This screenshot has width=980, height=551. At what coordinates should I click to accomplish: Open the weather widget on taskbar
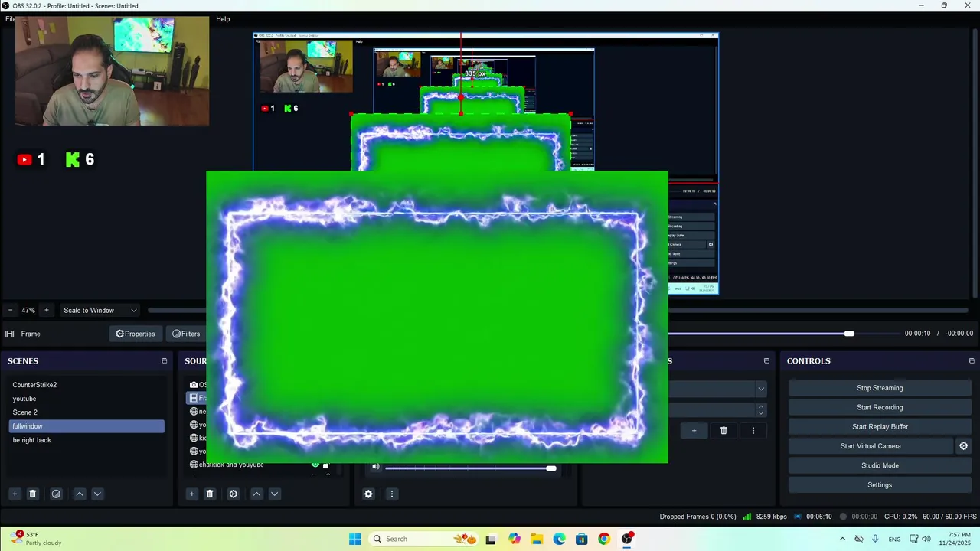[37, 539]
